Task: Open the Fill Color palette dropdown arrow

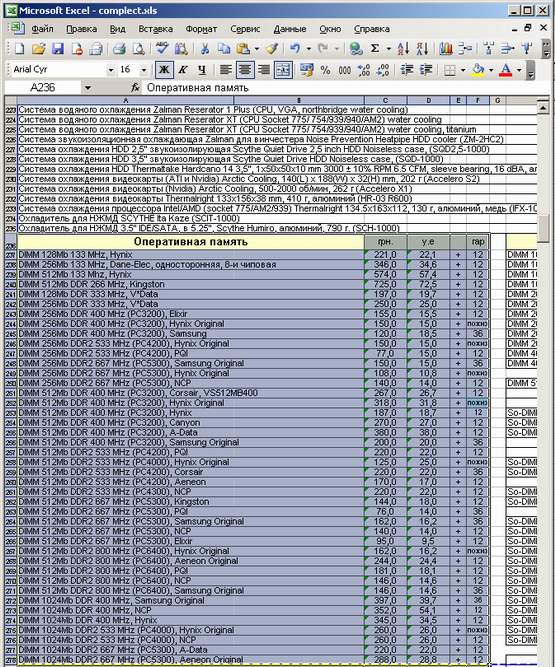Action: tap(491, 70)
